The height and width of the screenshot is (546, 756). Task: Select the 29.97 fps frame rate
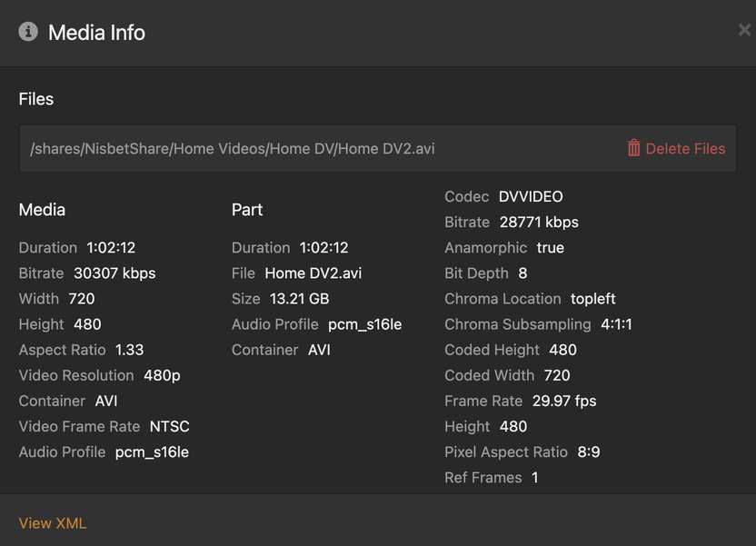pos(564,401)
